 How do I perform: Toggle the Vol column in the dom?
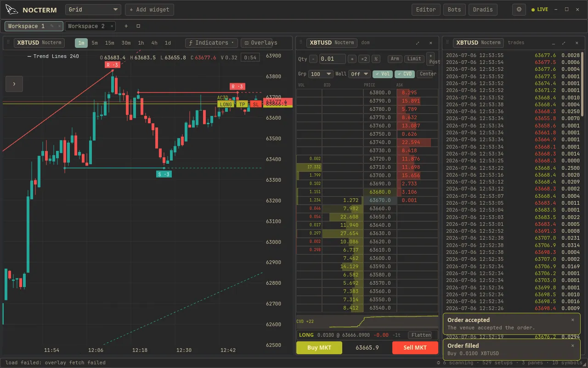click(x=382, y=74)
